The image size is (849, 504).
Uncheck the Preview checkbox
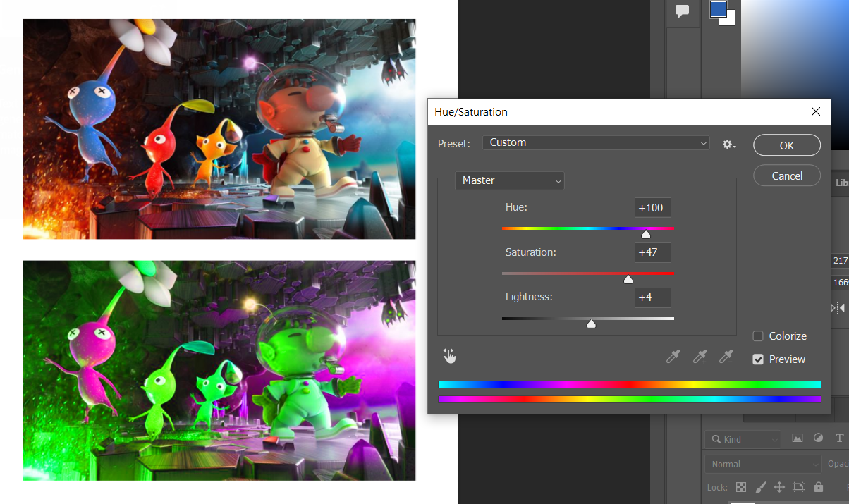758,359
